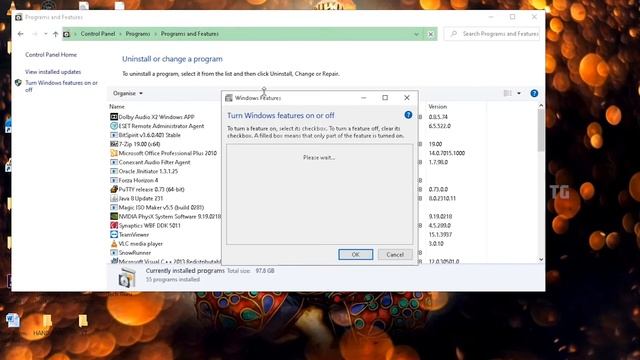Click the view options icon in toolbar
Screen dimensions: 640x360
pos(507,93)
